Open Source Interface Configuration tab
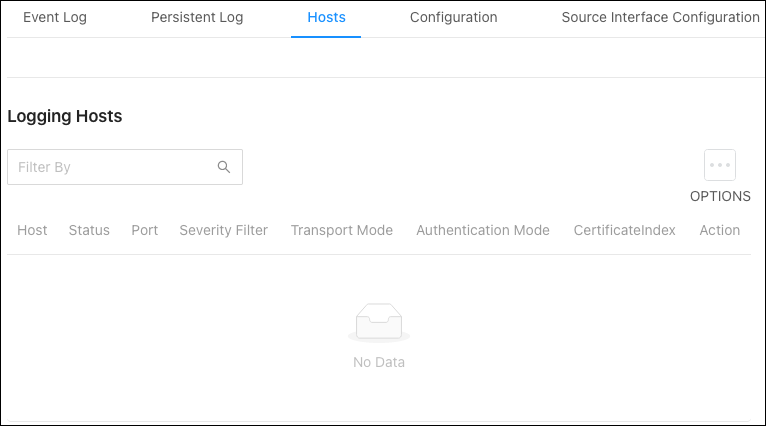Viewport: 766px width, 426px height. pyautogui.click(x=660, y=18)
